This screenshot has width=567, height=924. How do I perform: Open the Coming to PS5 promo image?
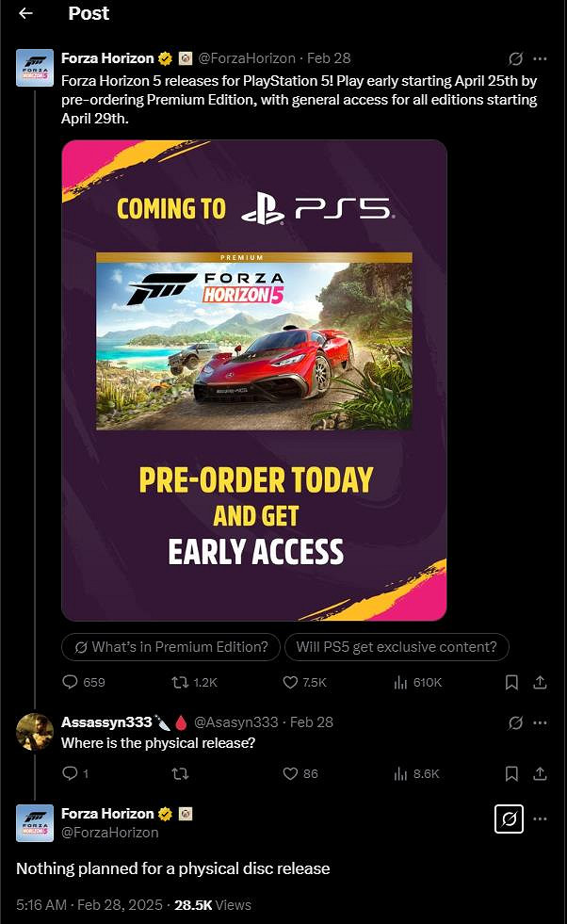point(254,381)
